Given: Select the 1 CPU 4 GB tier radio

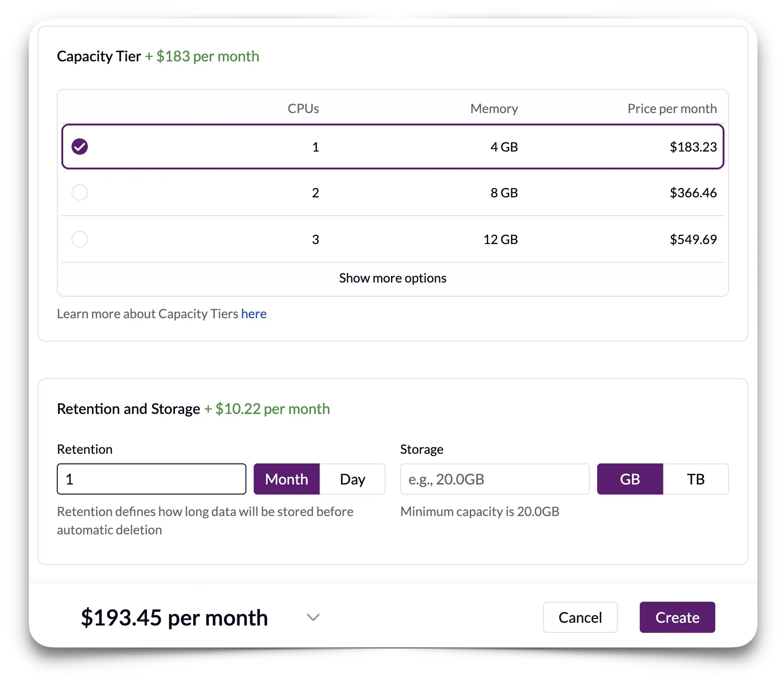Looking at the screenshot, I should pos(80,147).
